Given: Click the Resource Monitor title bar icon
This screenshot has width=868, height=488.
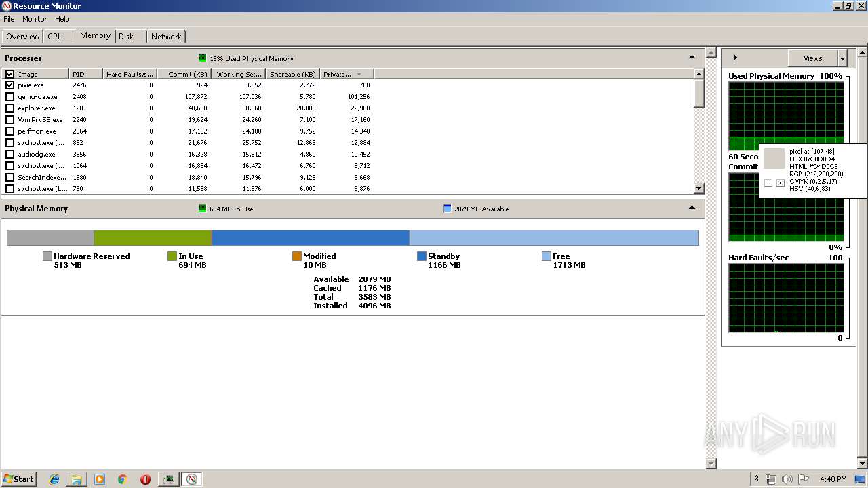Looking at the screenshot, I should tap(7, 6).
